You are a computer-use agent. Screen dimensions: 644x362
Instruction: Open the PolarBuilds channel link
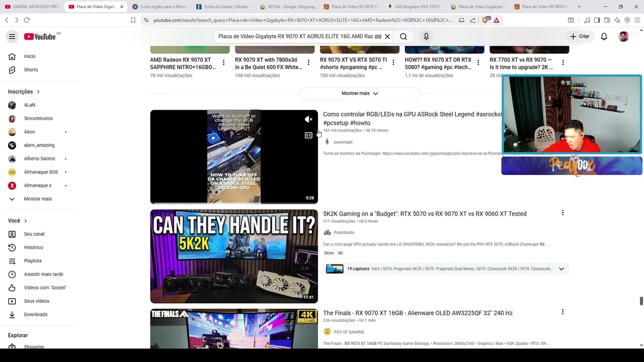(344, 232)
